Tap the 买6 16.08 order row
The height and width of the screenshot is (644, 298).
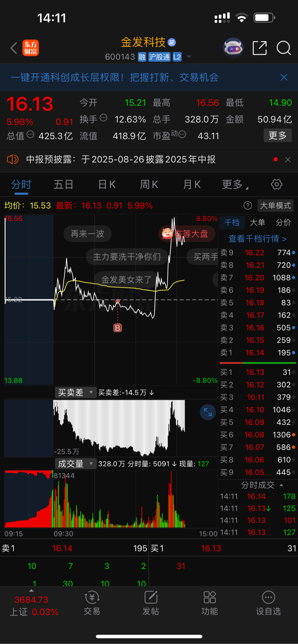[x=258, y=435]
